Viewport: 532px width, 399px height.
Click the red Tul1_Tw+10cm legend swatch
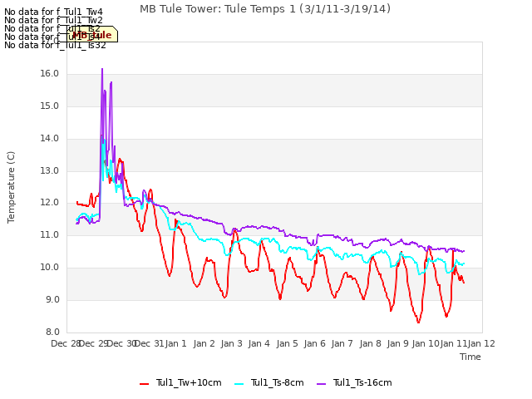click(x=144, y=384)
